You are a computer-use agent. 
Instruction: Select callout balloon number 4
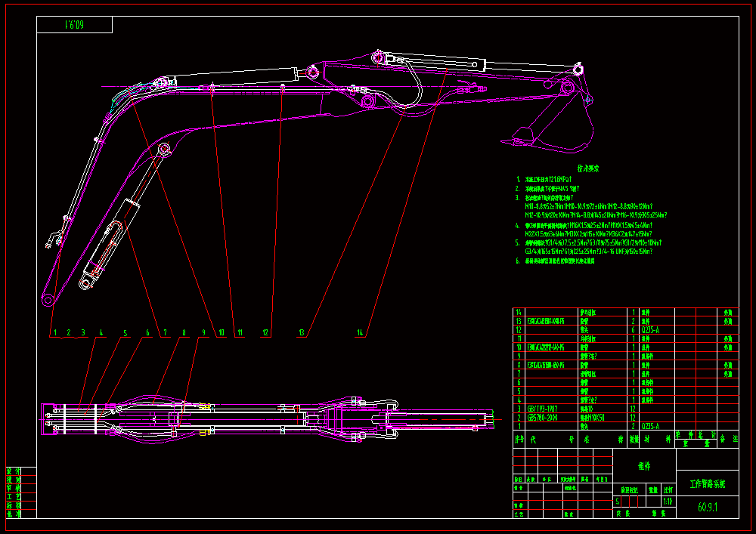(101, 332)
